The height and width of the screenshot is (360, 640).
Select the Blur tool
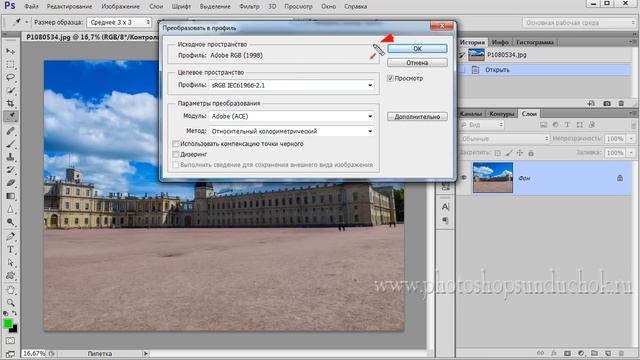11,209
